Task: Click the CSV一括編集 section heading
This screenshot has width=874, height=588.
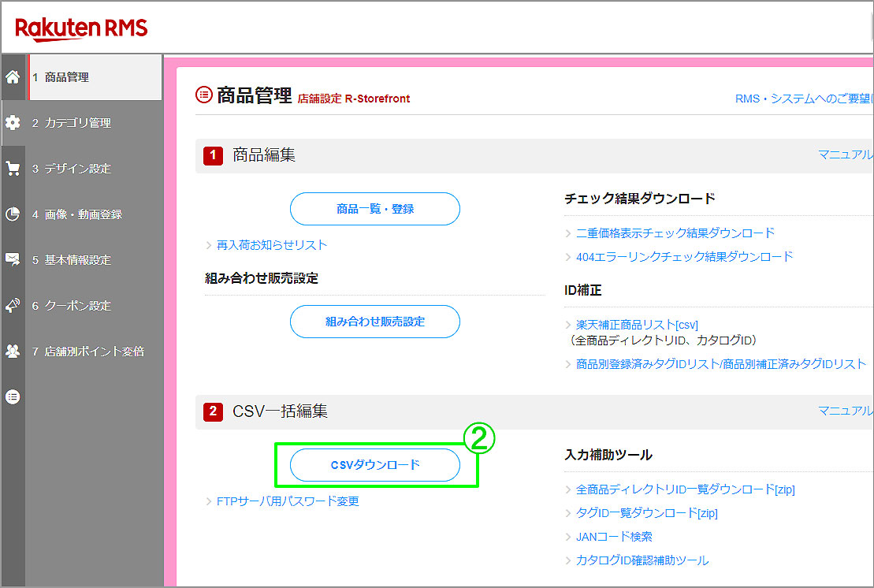Action: tap(280, 411)
